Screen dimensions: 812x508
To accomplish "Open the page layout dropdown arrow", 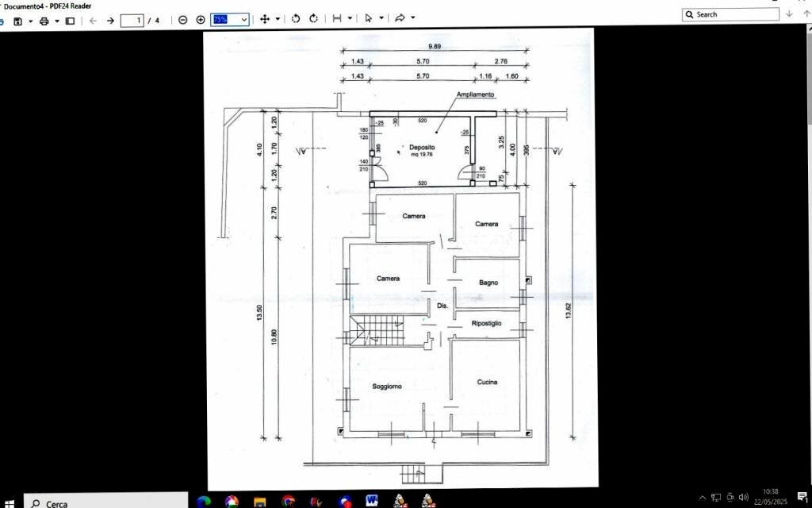I will [x=350, y=19].
